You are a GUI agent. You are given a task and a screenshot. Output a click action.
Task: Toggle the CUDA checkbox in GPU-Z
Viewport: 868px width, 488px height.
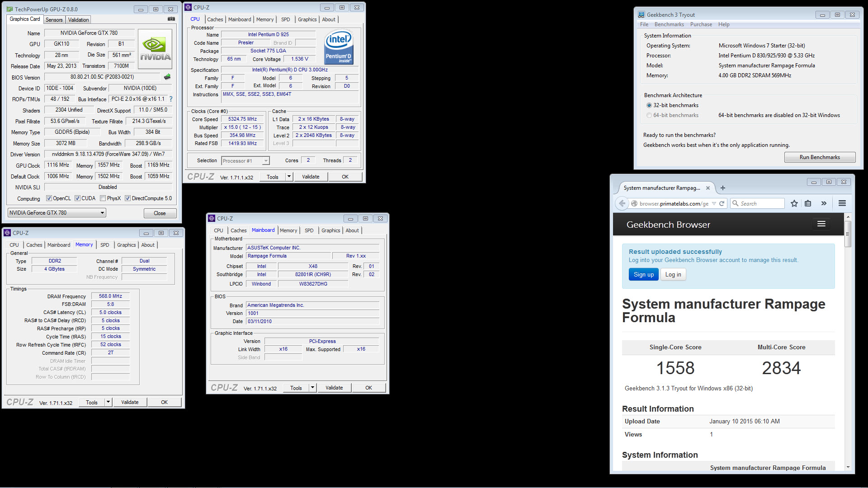(77, 198)
